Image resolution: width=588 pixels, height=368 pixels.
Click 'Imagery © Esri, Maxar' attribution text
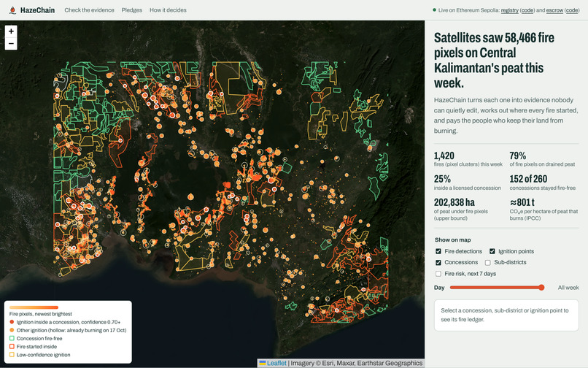pos(323,363)
